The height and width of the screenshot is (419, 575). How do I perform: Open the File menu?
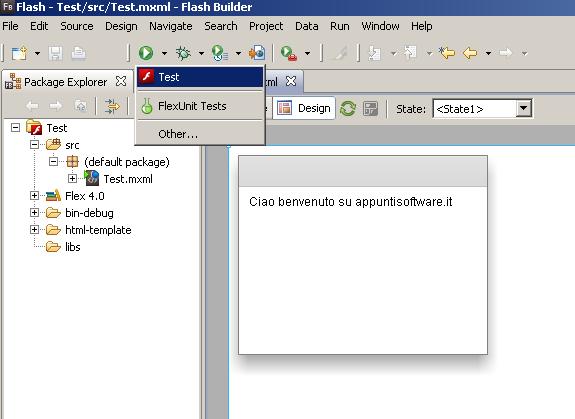[x=10, y=26]
